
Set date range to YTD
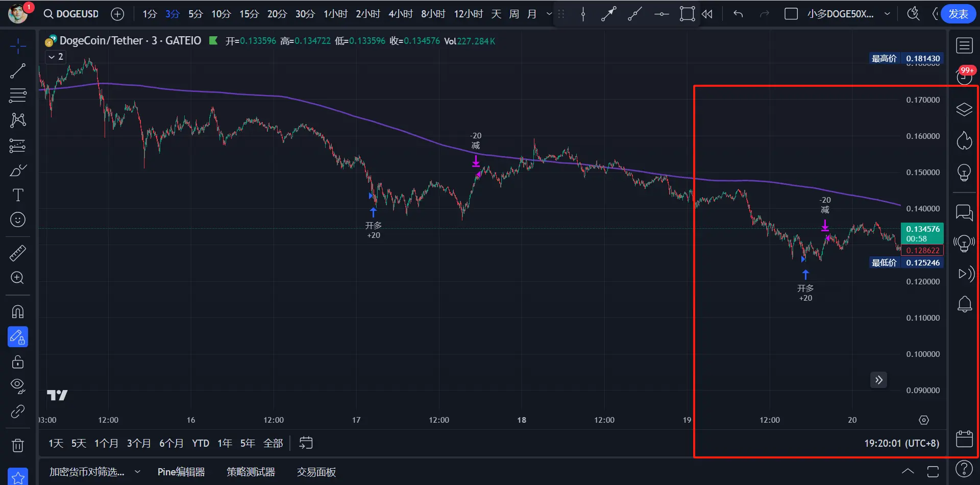click(201, 443)
